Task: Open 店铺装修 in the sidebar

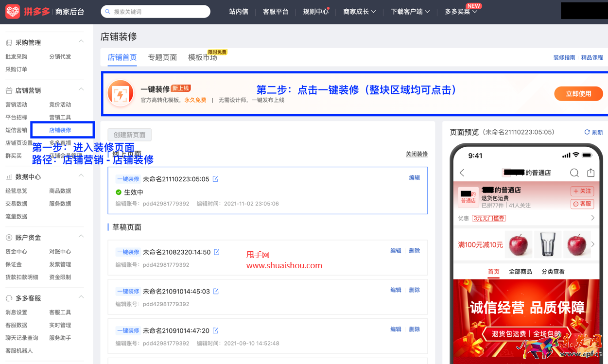Action: [x=60, y=130]
